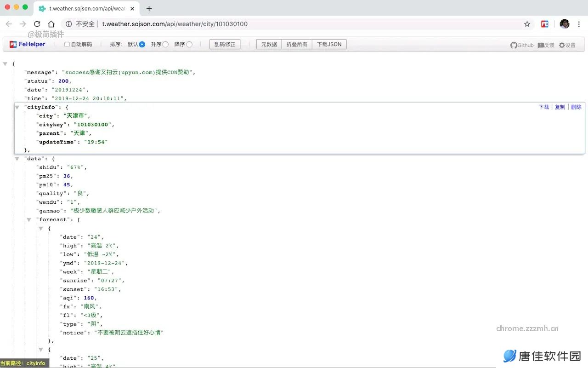
Task: Open Chrome's three-dot menu
Action: point(579,24)
